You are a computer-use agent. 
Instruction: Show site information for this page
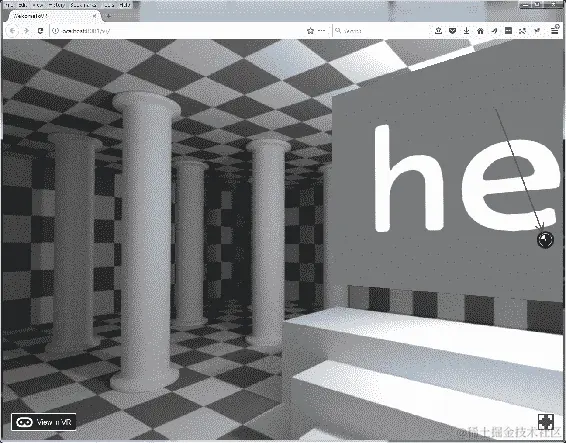(x=55, y=31)
